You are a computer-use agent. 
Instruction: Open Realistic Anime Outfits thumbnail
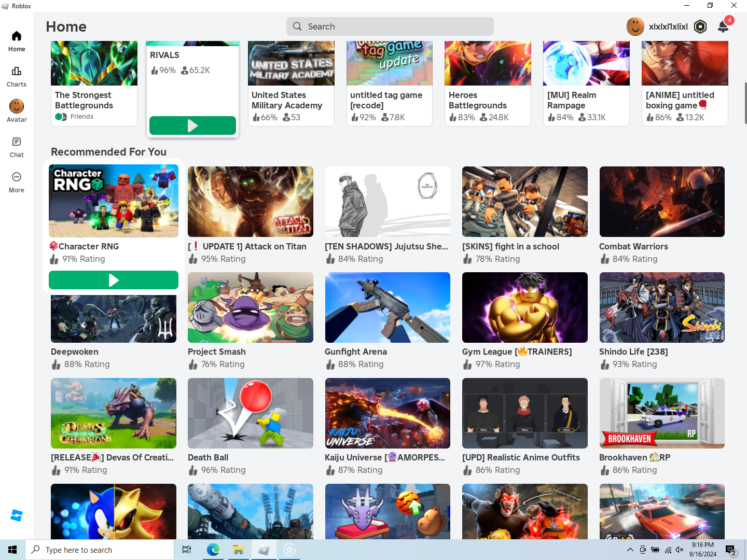(525, 413)
